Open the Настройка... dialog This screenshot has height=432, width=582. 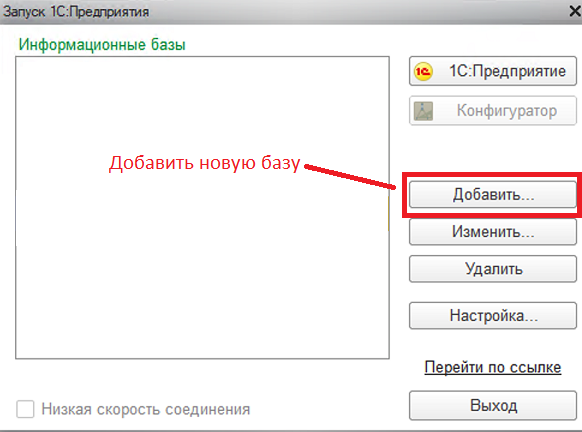tap(493, 315)
